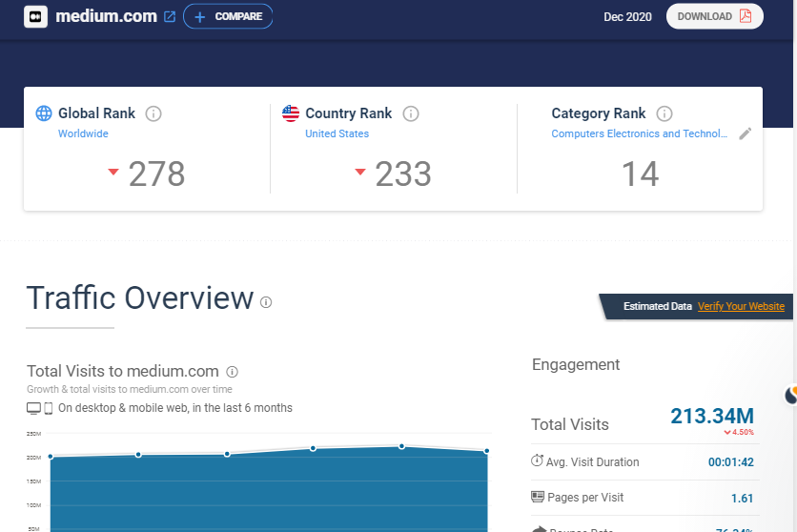
Task: Click the Global Rank globe icon
Action: click(44, 113)
